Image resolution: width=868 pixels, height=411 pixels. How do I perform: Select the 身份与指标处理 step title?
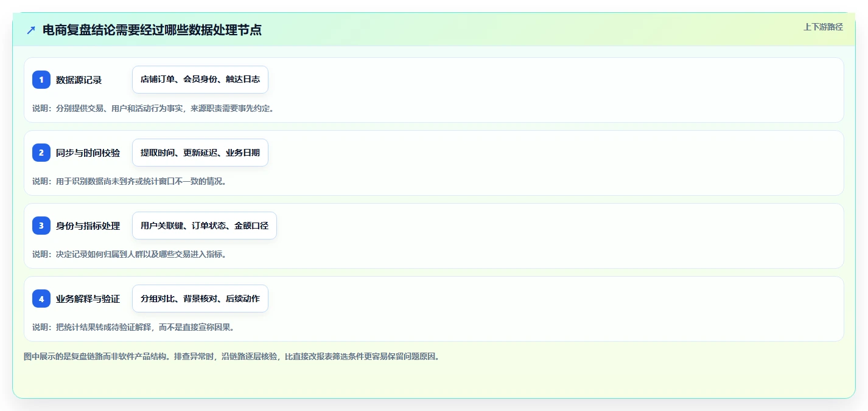[x=88, y=226]
